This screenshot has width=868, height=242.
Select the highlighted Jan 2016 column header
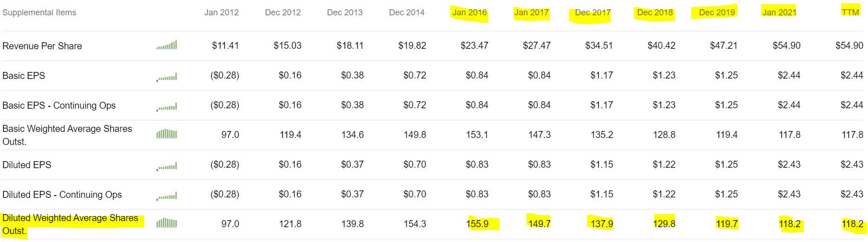(469, 13)
